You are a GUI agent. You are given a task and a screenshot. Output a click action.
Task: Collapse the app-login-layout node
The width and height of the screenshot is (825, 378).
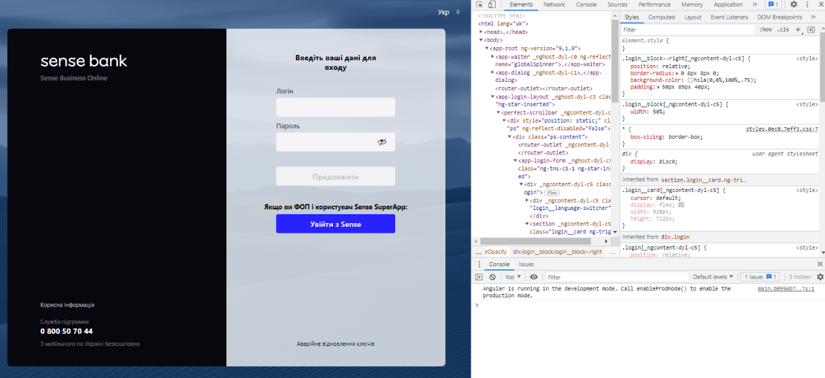[492, 96]
